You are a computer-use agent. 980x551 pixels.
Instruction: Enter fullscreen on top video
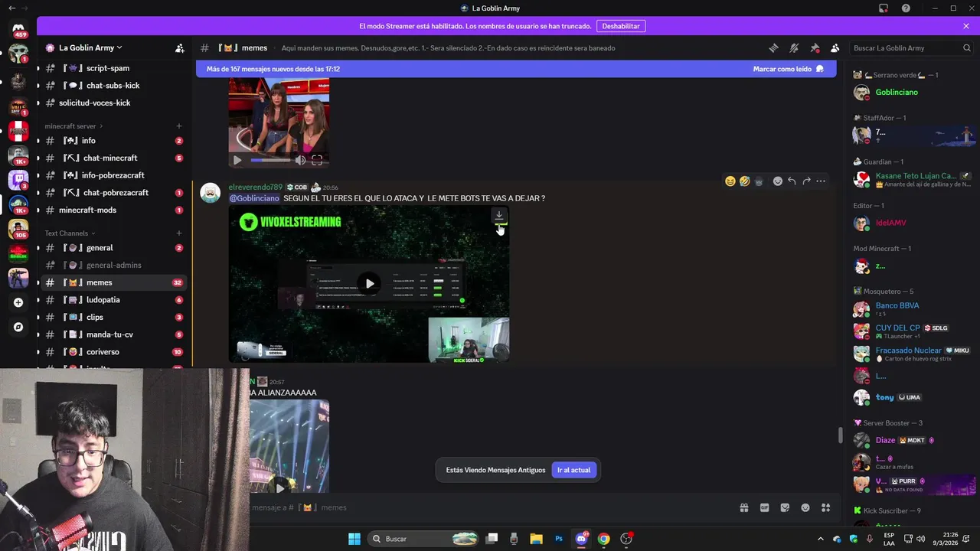point(317,160)
